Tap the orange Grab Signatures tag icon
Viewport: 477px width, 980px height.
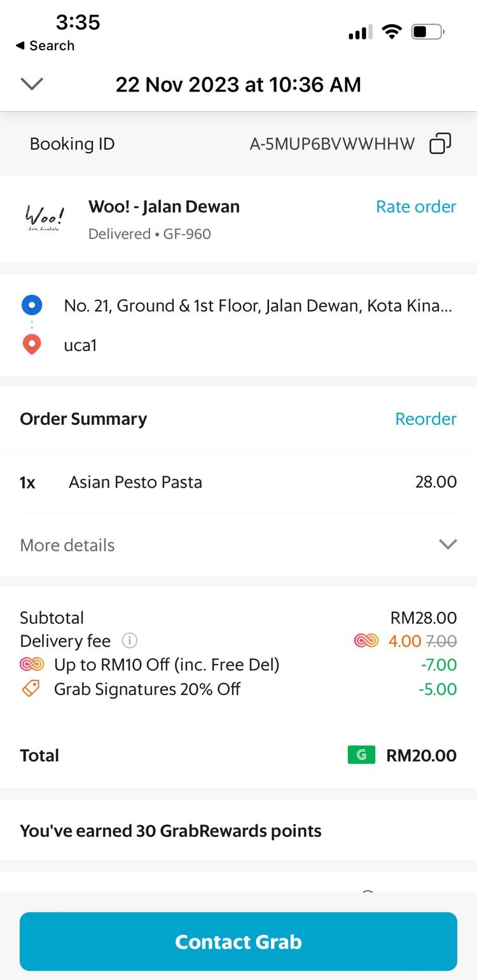point(31,689)
